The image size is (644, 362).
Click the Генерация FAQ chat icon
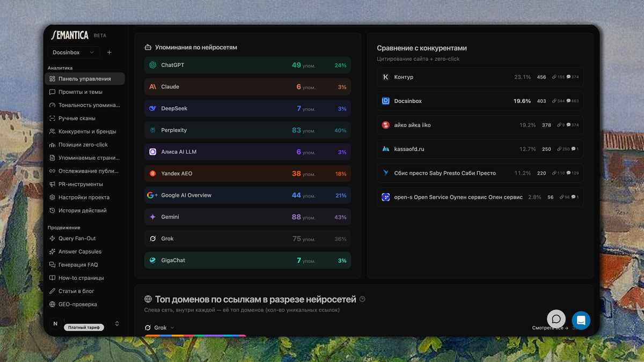click(x=52, y=265)
